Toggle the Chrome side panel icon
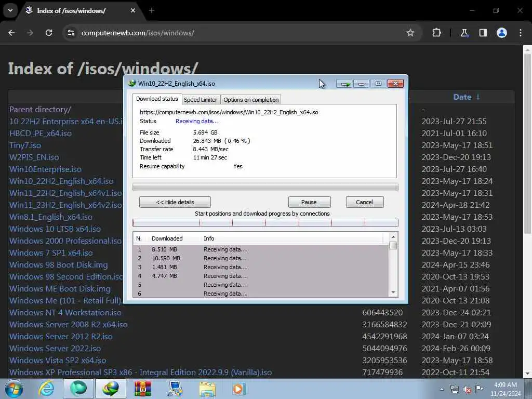Viewport: 532px width, 399px height. 483,33
